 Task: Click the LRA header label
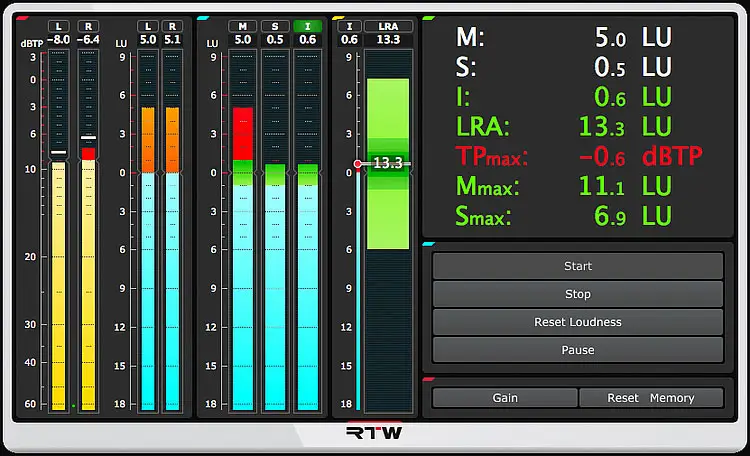coord(388,26)
